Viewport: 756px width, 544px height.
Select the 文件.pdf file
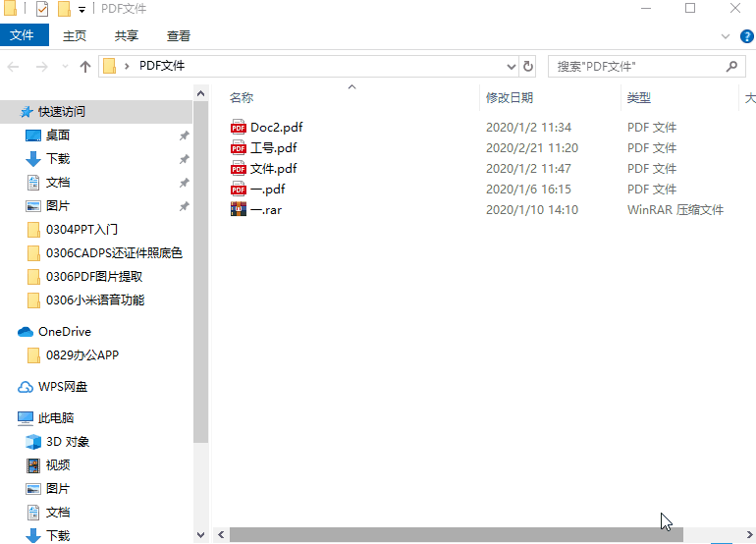(273, 169)
